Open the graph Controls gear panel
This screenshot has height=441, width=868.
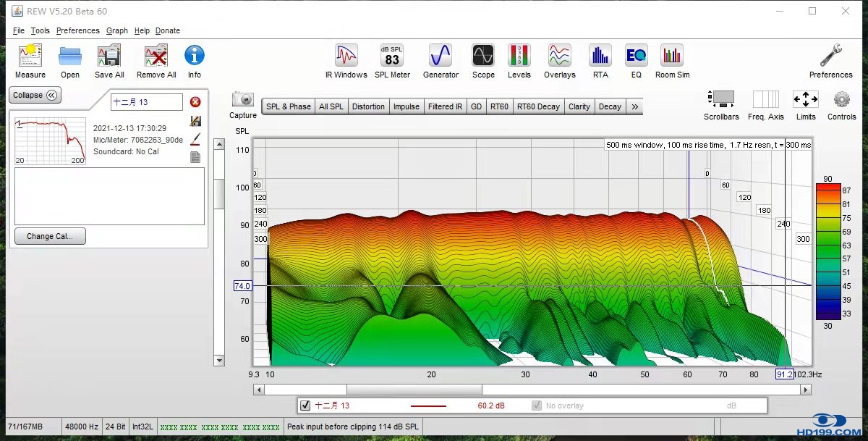click(841, 100)
